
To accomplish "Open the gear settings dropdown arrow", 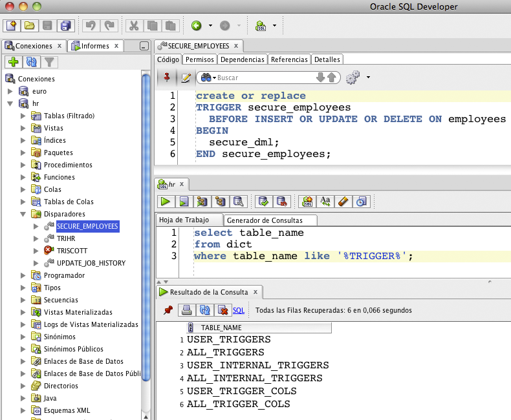I will 368,78.
